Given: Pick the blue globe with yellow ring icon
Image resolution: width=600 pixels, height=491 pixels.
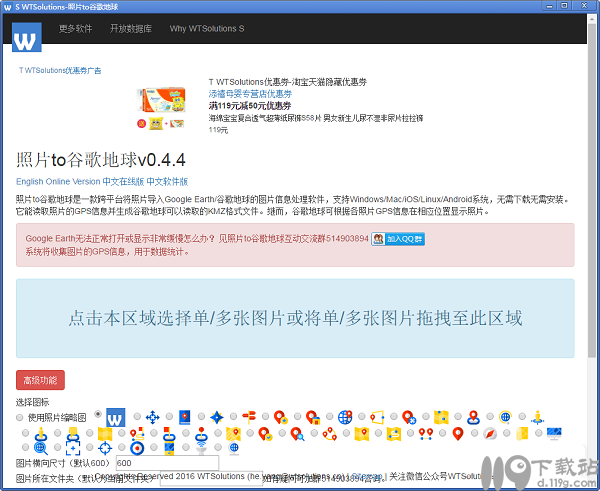Looking at the screenshot, I should click(505, 417).
